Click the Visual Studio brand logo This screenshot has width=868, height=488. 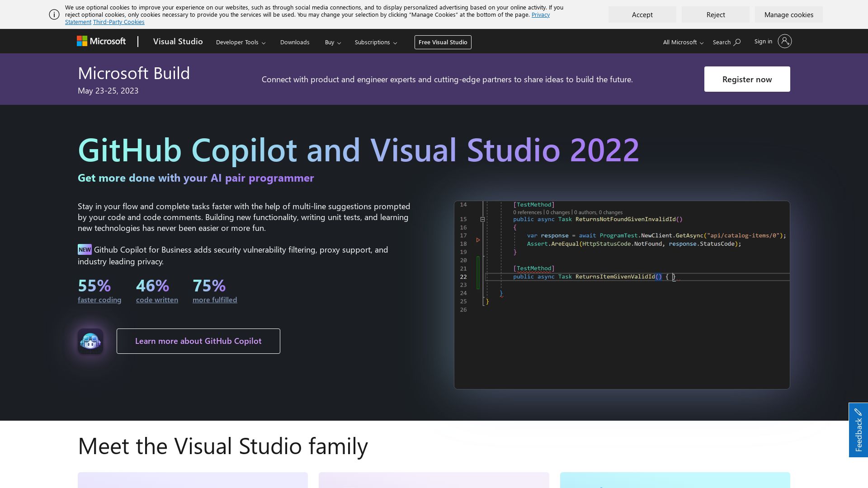tap(178, 41)
